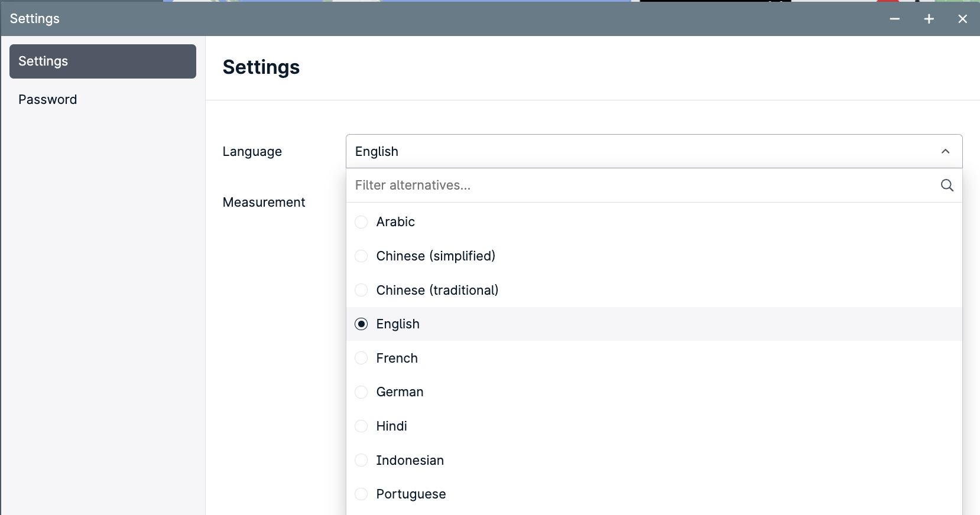The image size is (980, 515).
Task: Click the Language field label
Action: tap(252, 152)
